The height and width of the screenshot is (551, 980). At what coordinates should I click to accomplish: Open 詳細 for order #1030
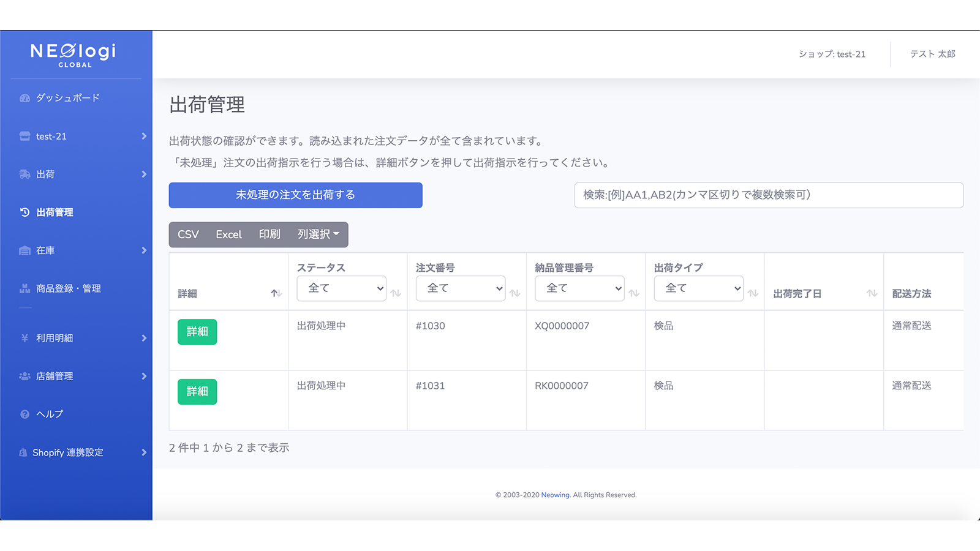(x=197, y=332)
